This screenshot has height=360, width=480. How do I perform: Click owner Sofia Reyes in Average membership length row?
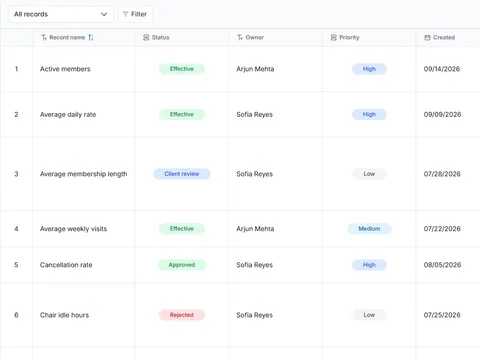(x=254, y=174)
